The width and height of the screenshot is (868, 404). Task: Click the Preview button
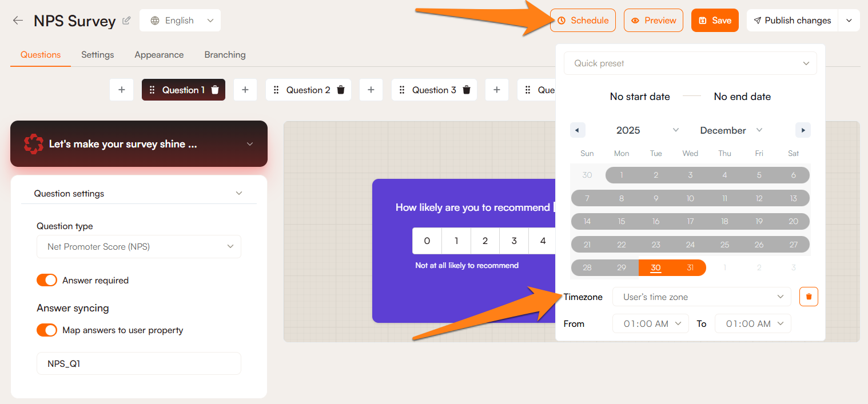point(653,21)
